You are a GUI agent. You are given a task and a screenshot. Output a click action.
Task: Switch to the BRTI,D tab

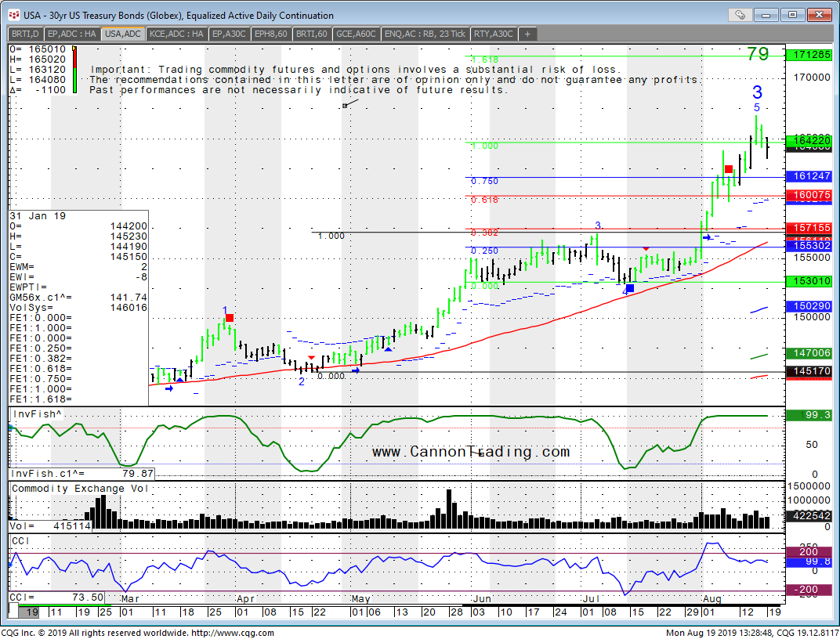[x=25, y=34]
